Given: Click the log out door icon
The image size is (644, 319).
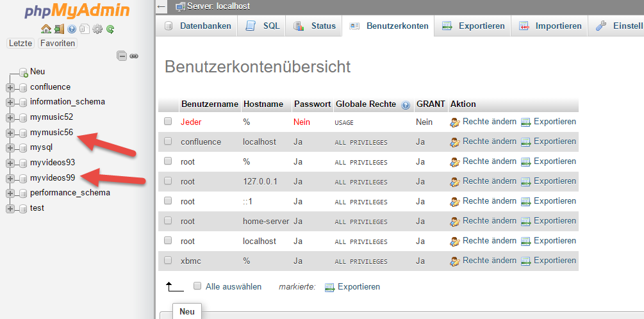Looking at the screenshot, I should pyautogui.click(x=59, y=29).
